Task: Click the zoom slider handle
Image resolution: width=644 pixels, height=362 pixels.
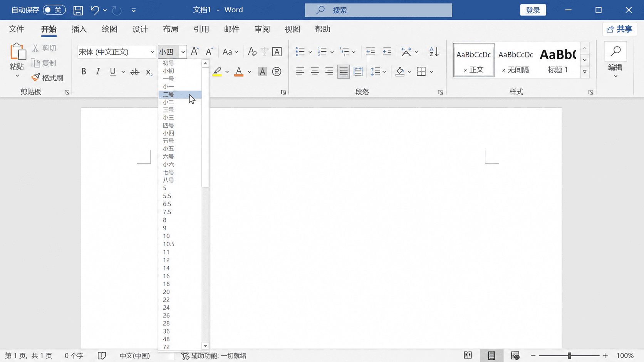Action: (569, 355)
